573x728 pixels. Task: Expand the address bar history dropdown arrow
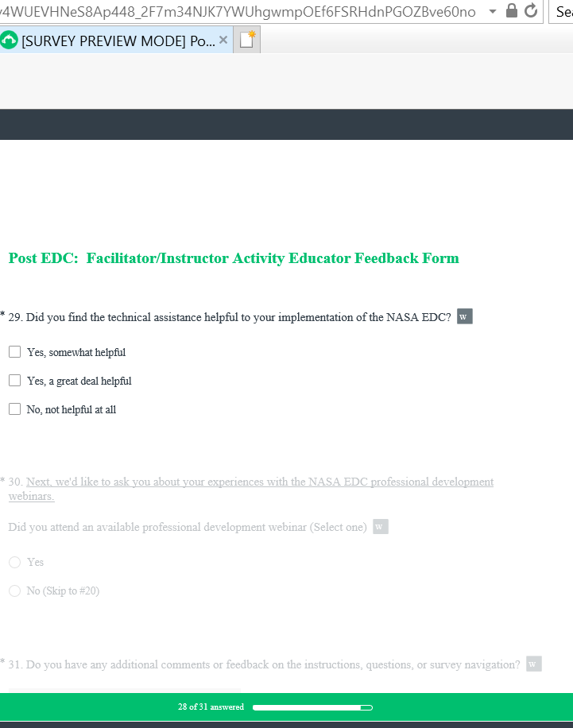[x=494, y=12]
